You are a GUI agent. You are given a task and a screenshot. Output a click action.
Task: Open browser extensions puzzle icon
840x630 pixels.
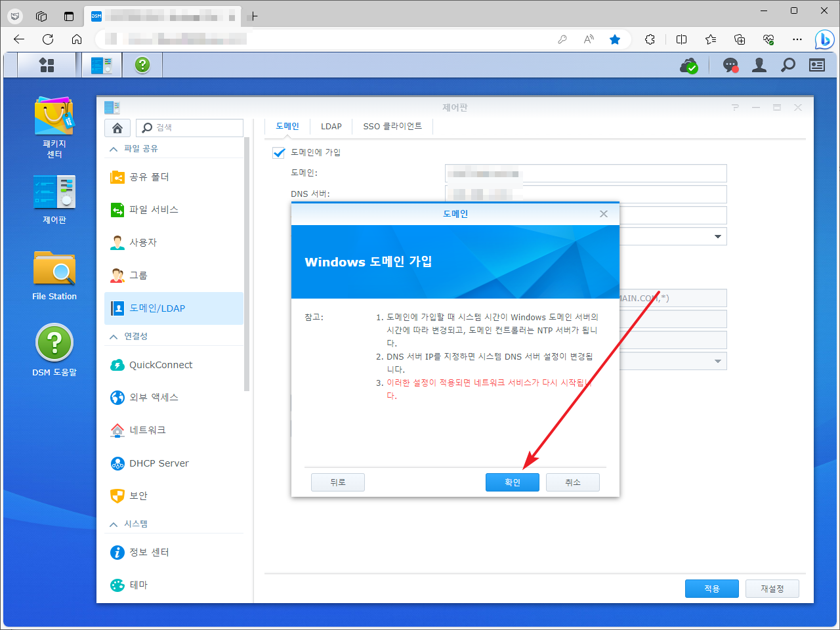pos(650,39)
